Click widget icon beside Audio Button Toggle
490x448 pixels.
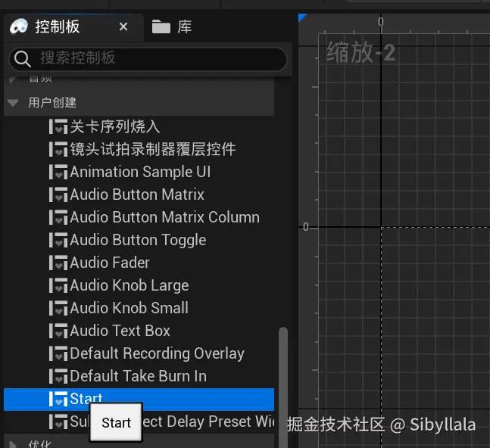point(58,240)
